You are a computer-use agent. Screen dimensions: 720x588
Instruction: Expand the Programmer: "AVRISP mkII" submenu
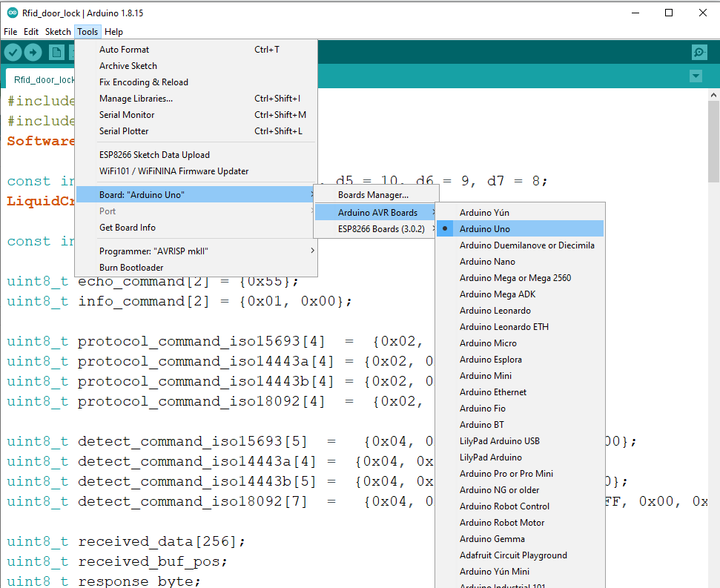pos(196,251)
